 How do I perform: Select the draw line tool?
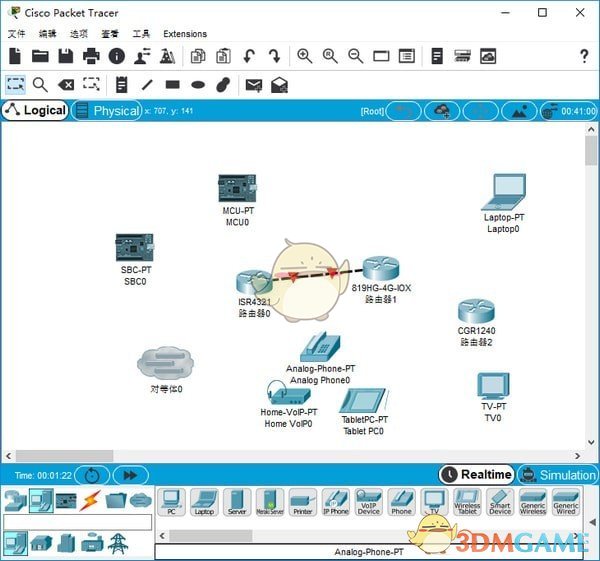tap(147, 85)
